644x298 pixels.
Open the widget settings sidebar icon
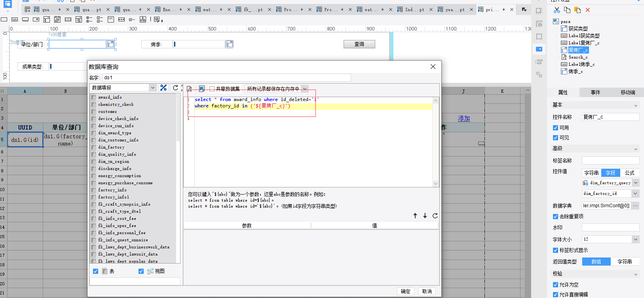(x=539, y=49)
